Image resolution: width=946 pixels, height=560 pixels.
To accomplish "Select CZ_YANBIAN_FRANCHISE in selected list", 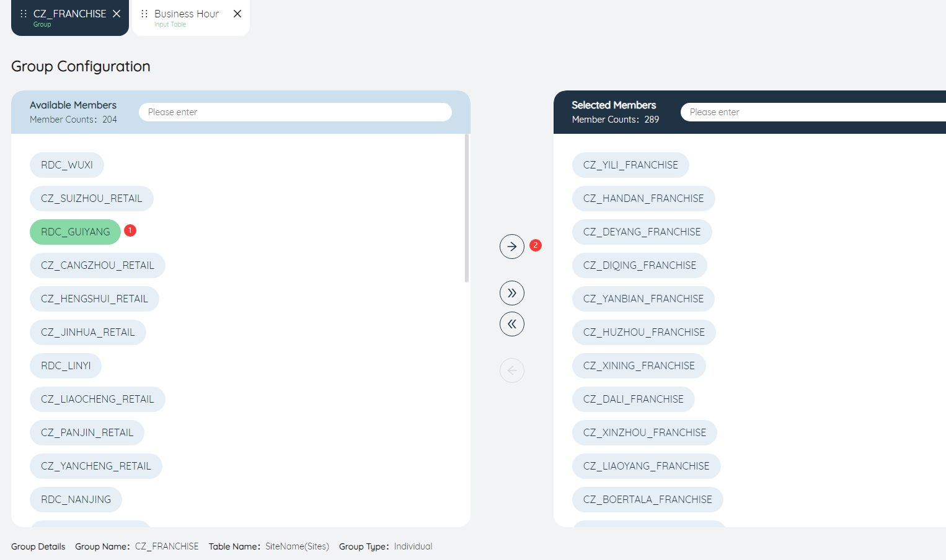I will pyautogui.click(x=643, y=299).
